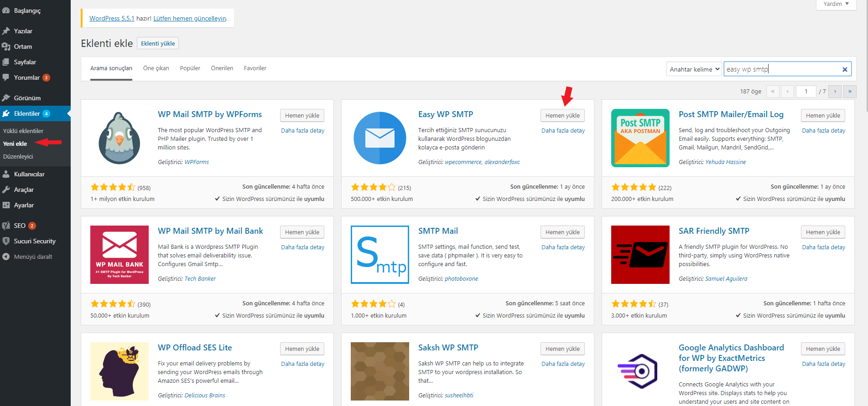Switch to Arama sonuçları tab
868x406 pixels.
pyautogui.click(x=111, y=68)
